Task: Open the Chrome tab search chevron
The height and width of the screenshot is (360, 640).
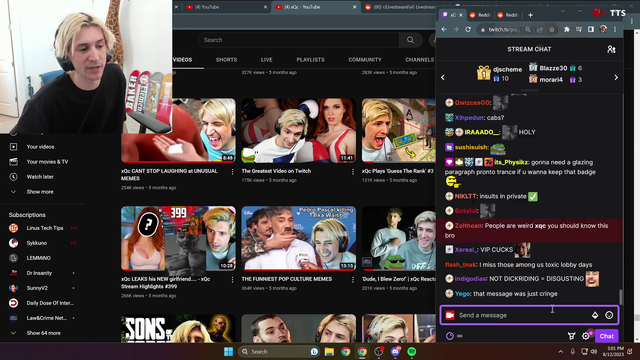Action: [x=563, y=11]
